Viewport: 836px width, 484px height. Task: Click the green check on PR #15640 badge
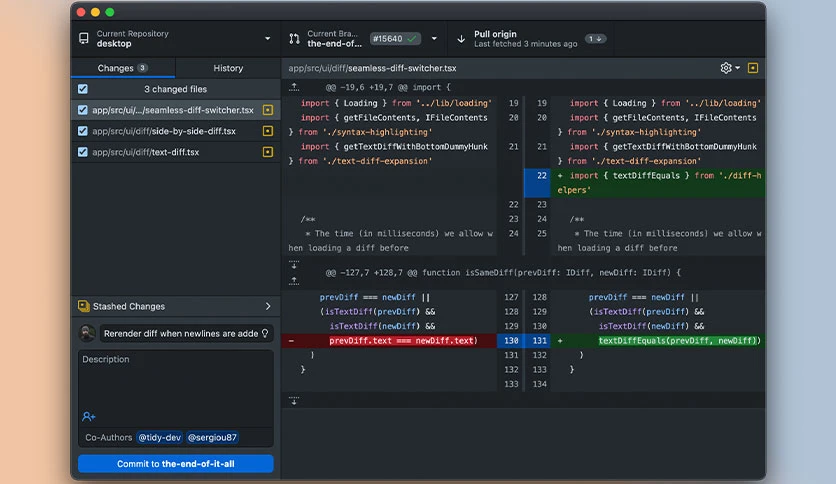412,38
